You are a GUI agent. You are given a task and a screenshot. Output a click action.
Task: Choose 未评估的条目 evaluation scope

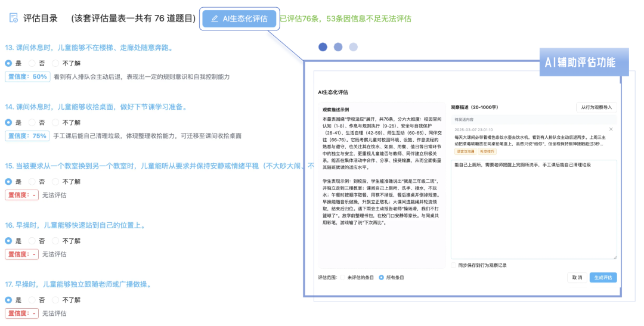click(342, 278)
